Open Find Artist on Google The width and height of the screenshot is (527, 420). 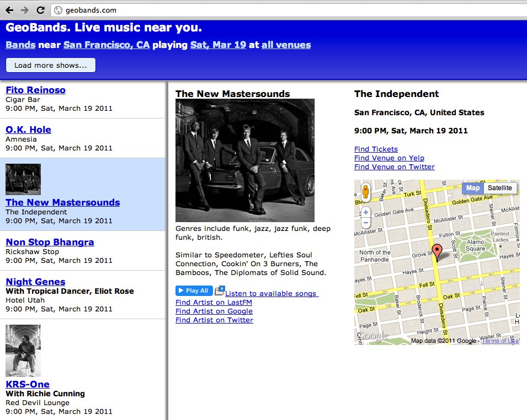tap(214, 311)
